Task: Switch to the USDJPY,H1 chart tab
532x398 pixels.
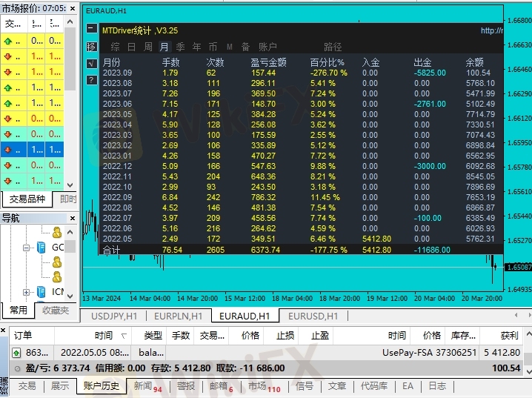Action: (x=114, y=316)
